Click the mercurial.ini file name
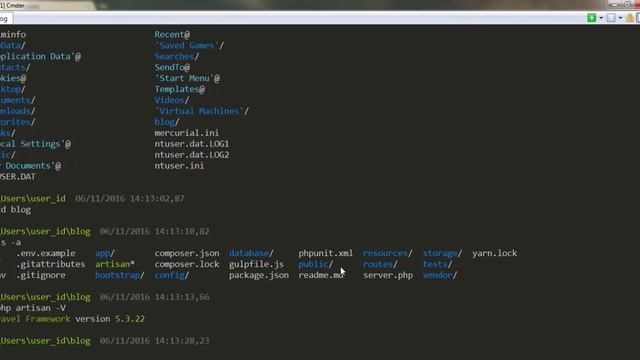This screenshot has width=640, height=360. tap(187, 133)
